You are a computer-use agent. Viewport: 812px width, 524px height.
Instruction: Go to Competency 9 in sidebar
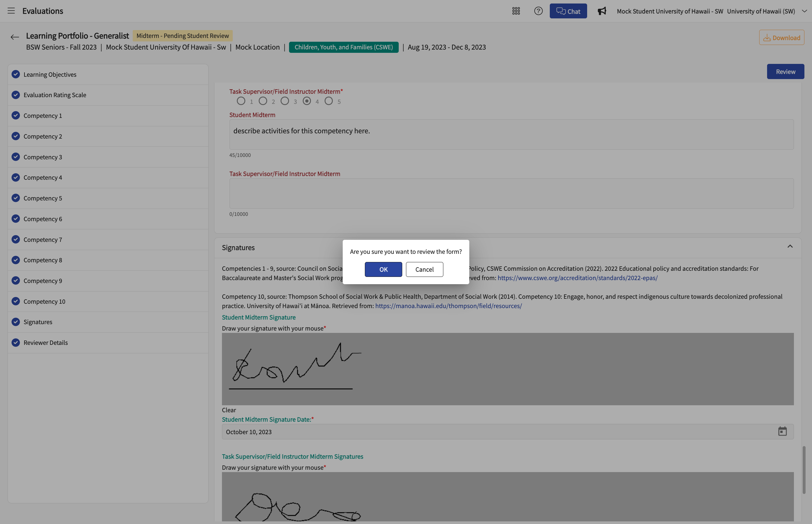pyautogui.click(x=108, y=281)
